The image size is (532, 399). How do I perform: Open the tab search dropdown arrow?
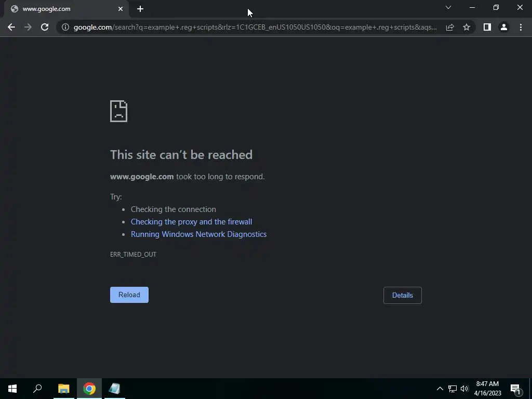pos(448,7)
